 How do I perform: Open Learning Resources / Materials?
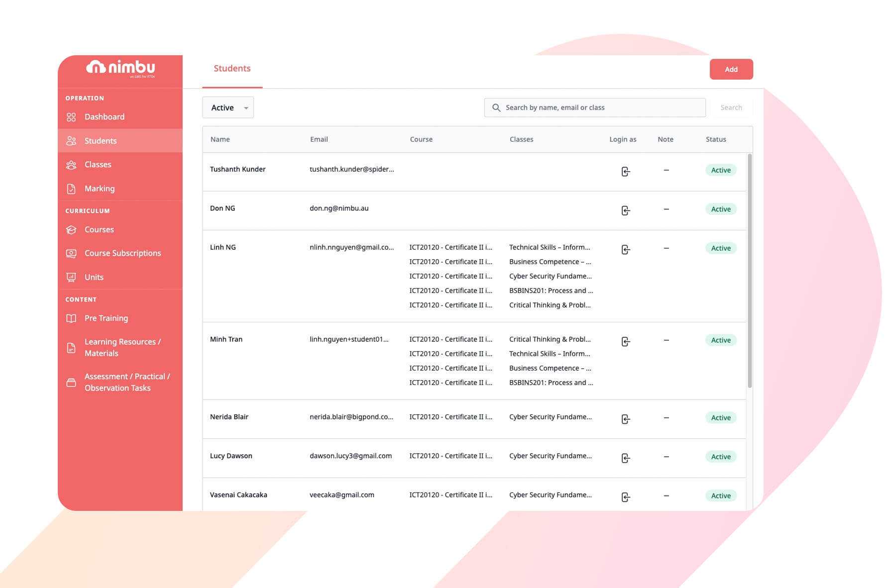[x=122, y=347]
